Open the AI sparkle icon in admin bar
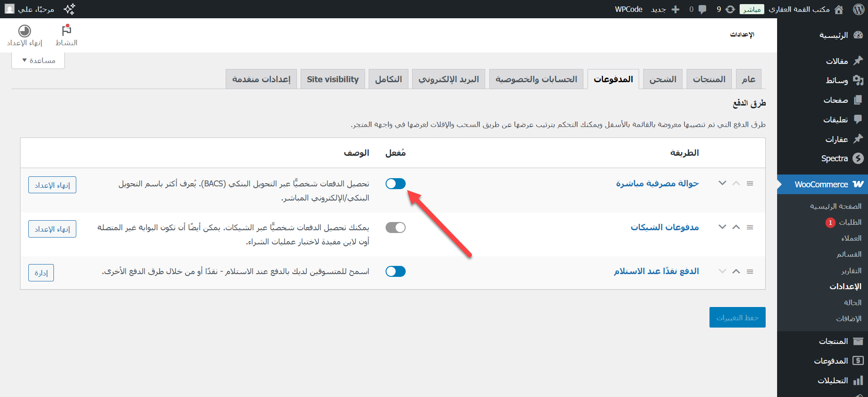This screenshot has width=868, height=397. 69,9
